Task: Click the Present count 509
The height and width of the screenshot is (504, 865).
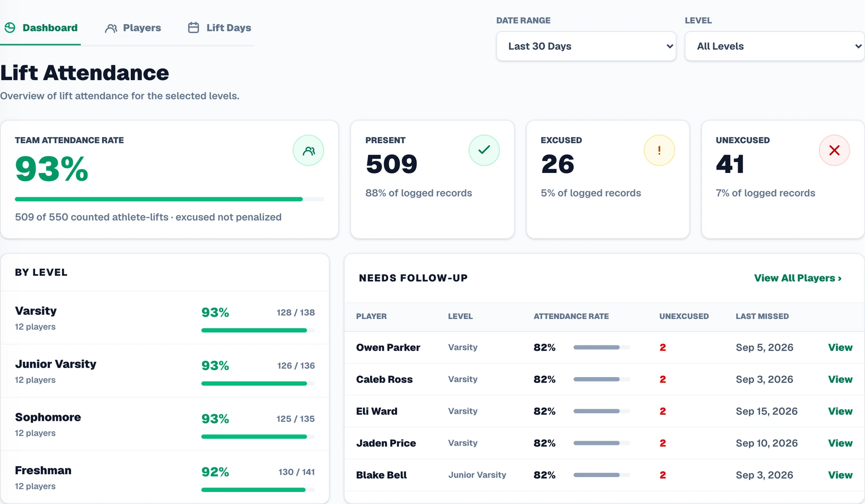Action: point(392,164)
